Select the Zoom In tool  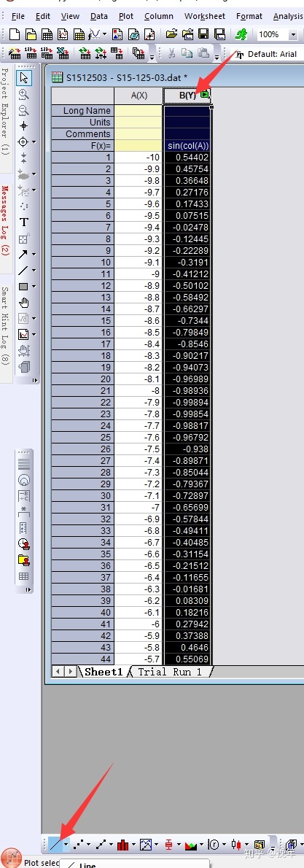tap(24, 95)
